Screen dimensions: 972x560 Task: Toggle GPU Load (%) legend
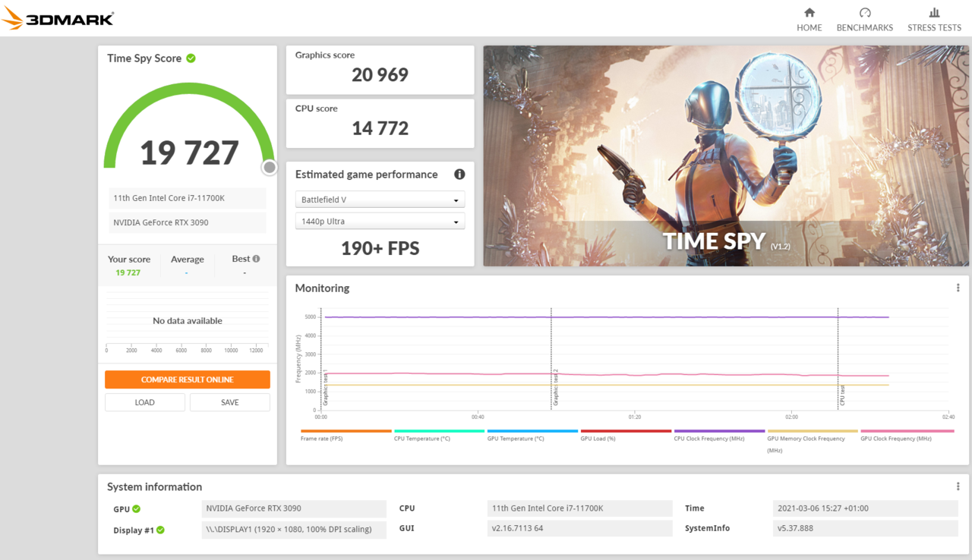coord(626,436)
